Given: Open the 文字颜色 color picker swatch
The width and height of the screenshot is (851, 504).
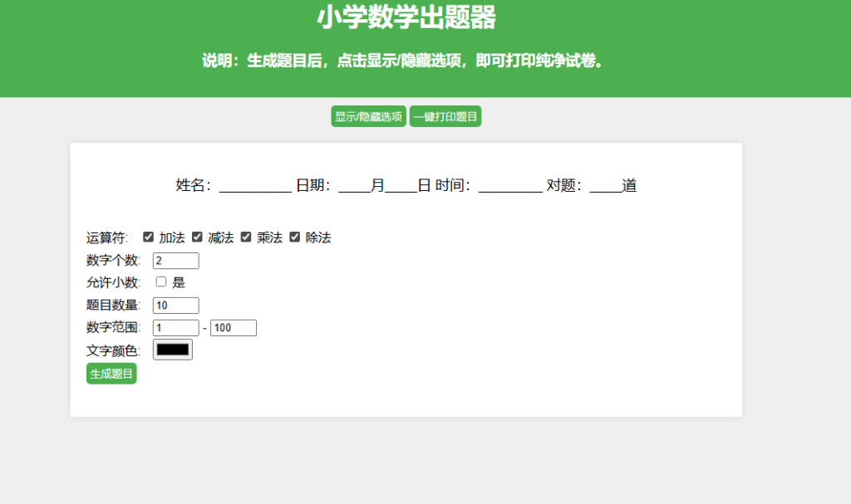Looking at the screenshot, I should tap(173, 350).
